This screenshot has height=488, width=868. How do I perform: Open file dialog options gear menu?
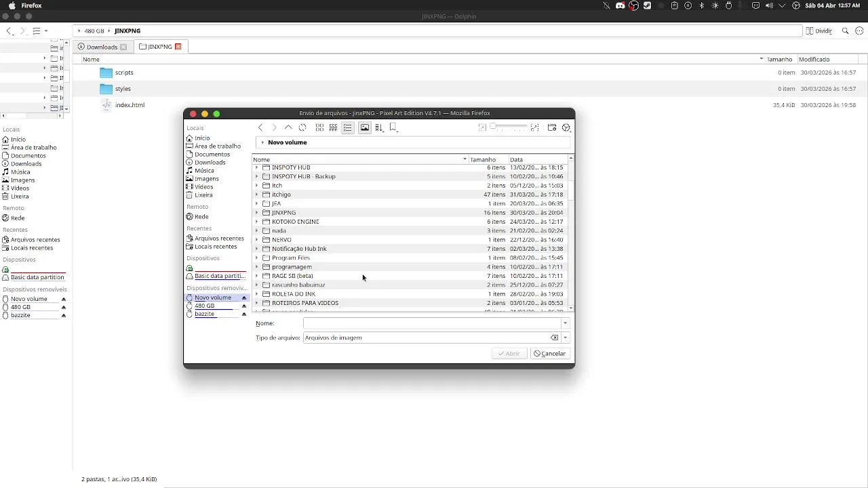click(566, 127)
